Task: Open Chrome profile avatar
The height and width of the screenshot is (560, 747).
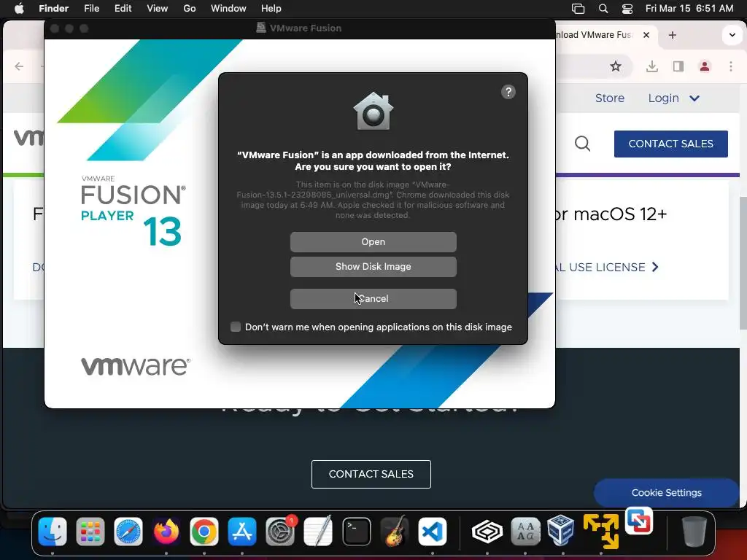Action: pyautogui.click(x=705, y=66)
